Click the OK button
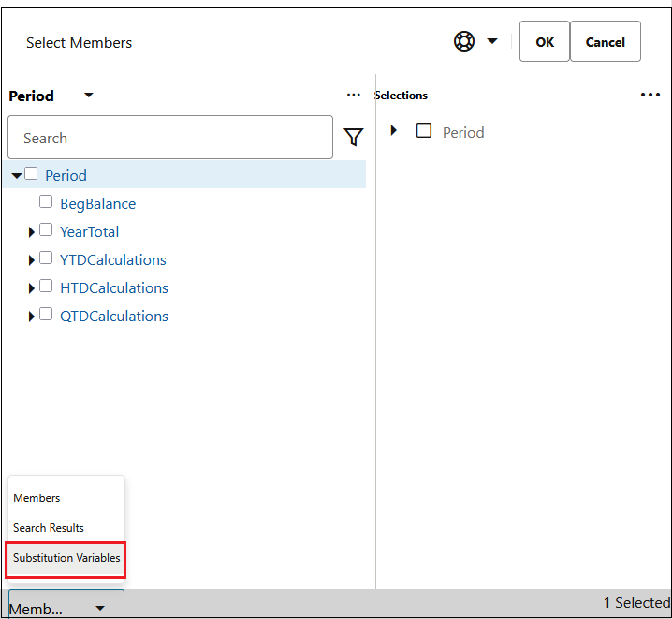 545,41
